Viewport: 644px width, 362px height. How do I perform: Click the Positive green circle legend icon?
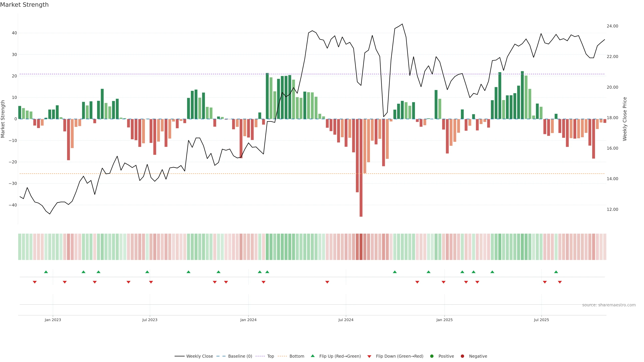coord(432,356)
